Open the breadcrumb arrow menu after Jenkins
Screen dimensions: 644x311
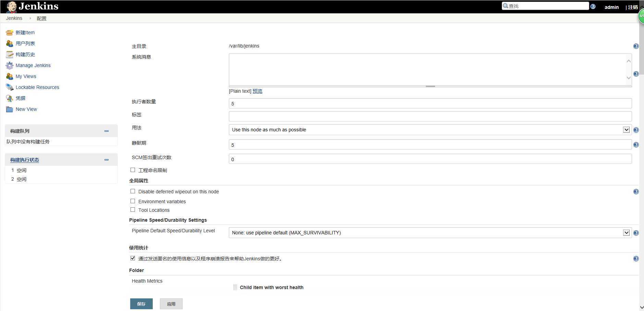[x=30, y=18]
